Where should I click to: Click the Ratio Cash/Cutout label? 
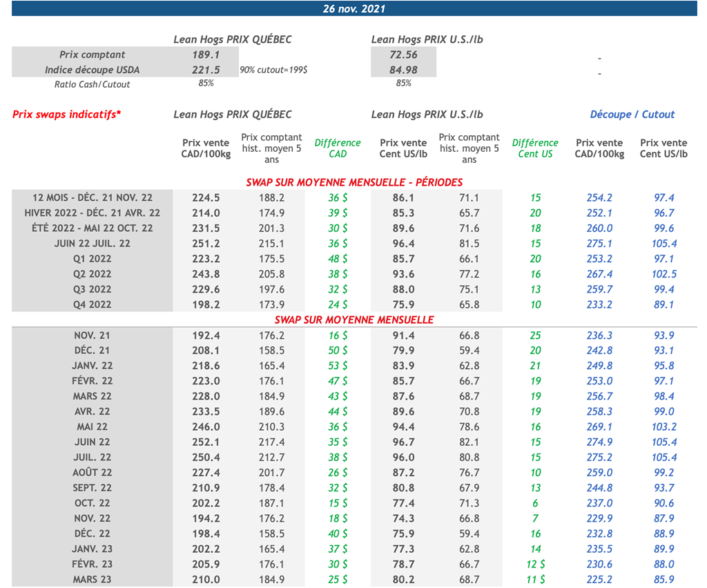(x=92, y=84)
